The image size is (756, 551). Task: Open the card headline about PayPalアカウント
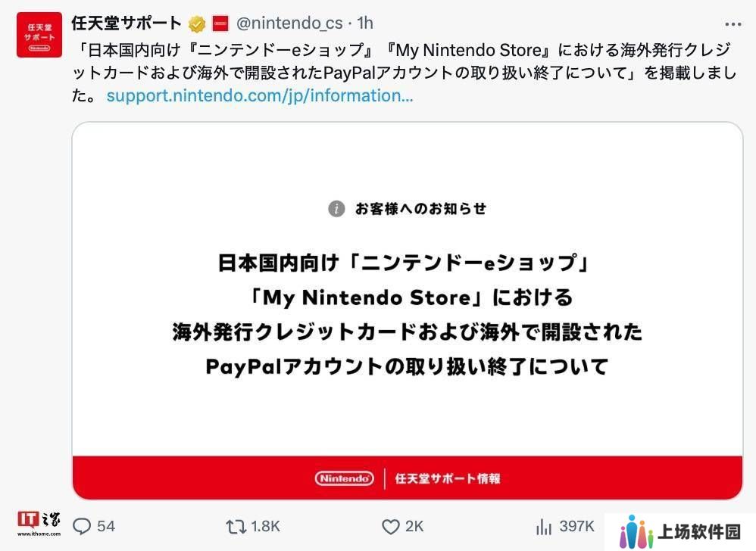pyautogui.click(x=407, y=366)
